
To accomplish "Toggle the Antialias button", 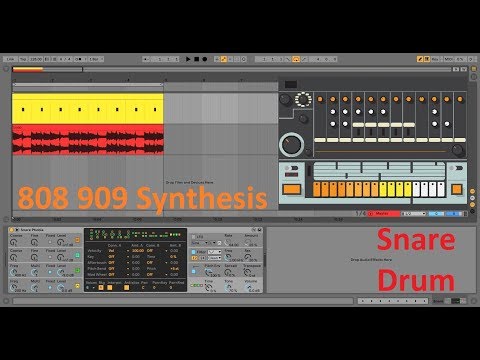I will (x=127, y=288).
